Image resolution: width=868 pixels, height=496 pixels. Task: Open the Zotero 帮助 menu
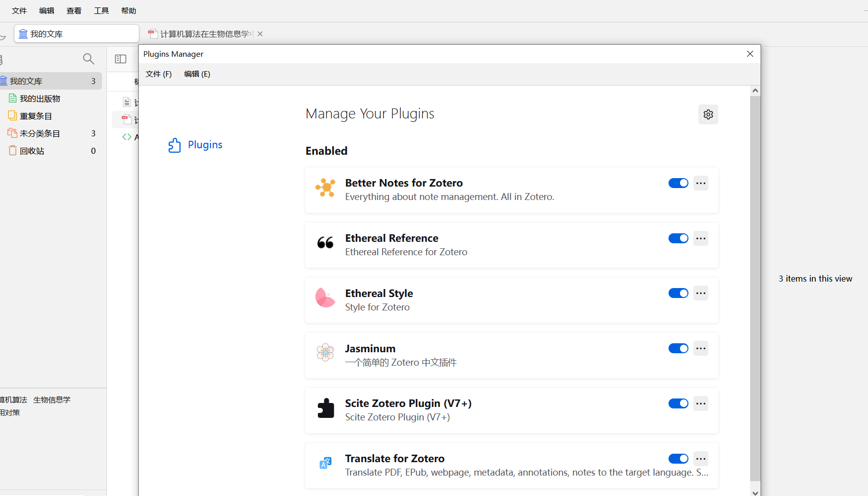click(129, 10)
